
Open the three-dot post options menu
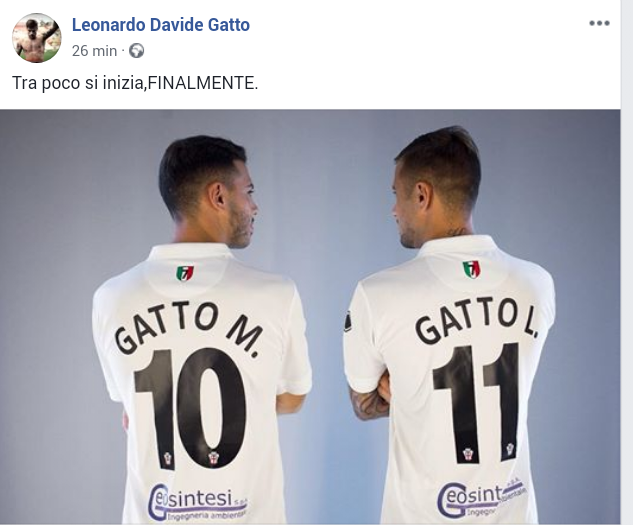[599, 23]
